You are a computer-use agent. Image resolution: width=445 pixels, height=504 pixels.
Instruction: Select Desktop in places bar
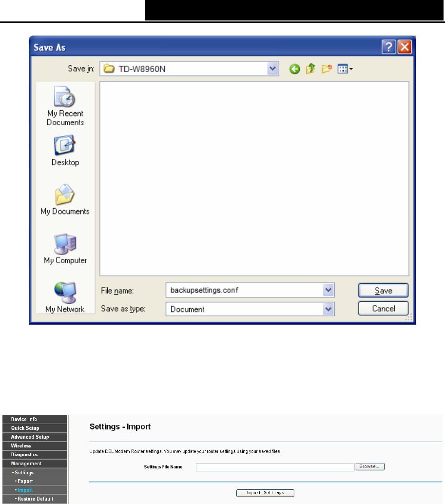(x=65, y=151)
